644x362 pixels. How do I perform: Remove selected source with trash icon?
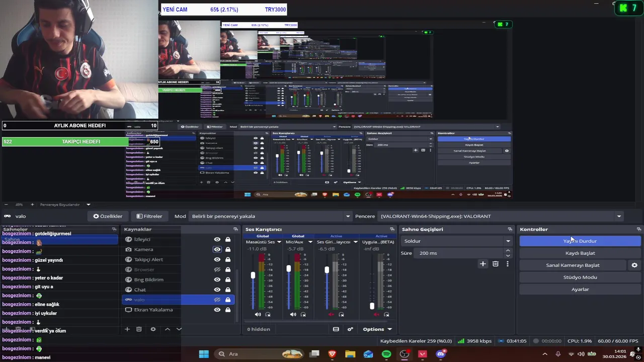pos(139,329)
